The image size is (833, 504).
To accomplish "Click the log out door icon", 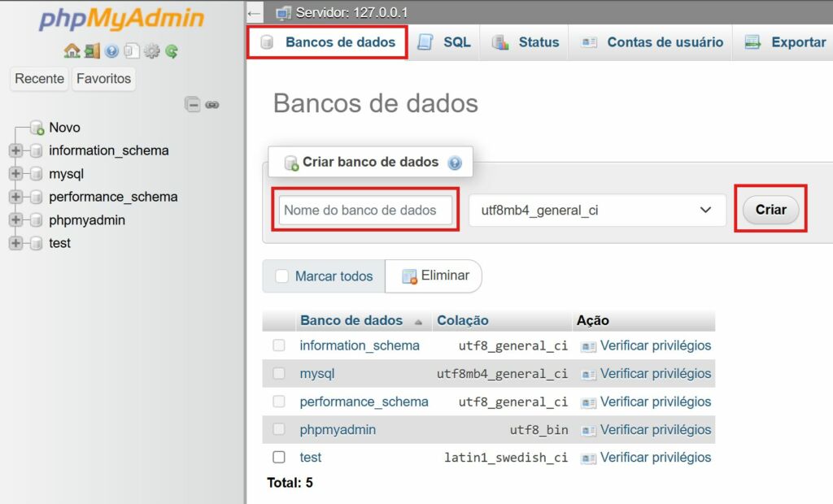I will tap(93, 51).
